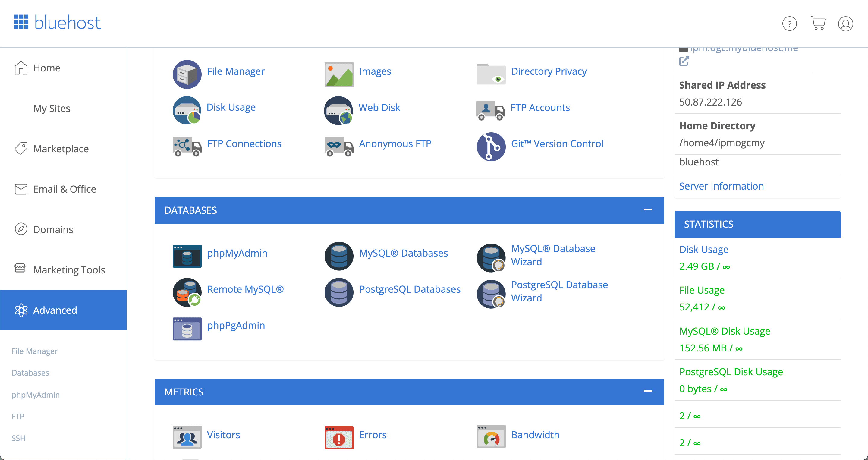Open the Web Disk icon
The image size is (868, 460).
click(x=339, y=110)
